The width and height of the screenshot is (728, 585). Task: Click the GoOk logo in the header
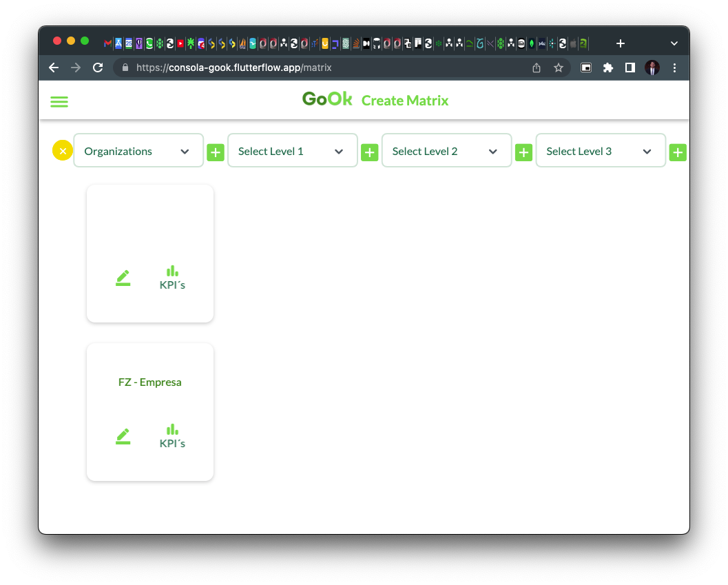(327, 99)
